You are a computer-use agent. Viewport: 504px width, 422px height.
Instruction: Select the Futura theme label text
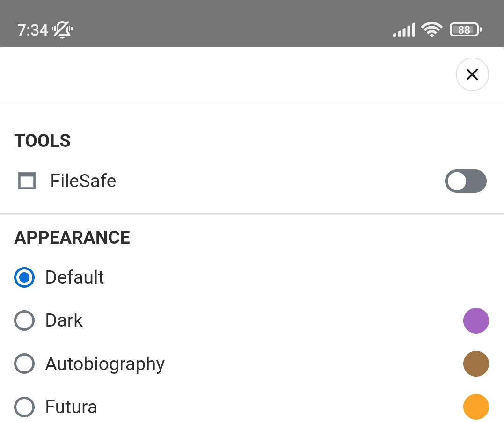pos(71,407)
